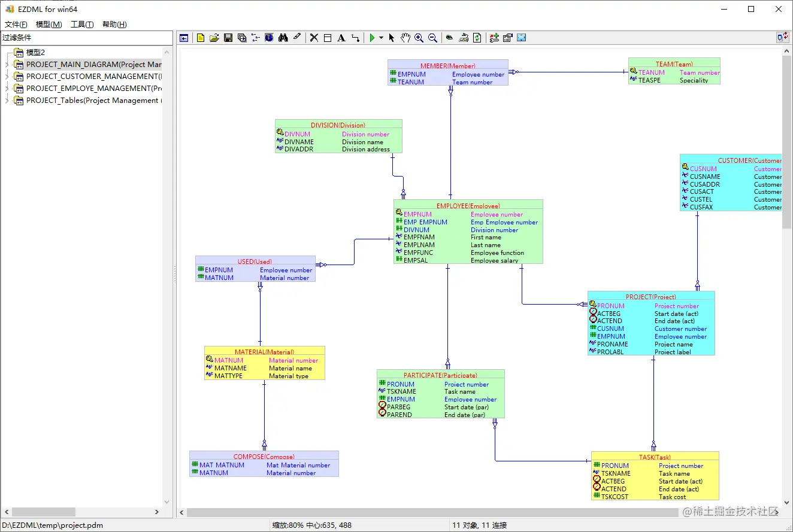Select the USED(Used) table header
Image resolution: width=793 pixels, height=532 pixels.
(x=255, y=262)
